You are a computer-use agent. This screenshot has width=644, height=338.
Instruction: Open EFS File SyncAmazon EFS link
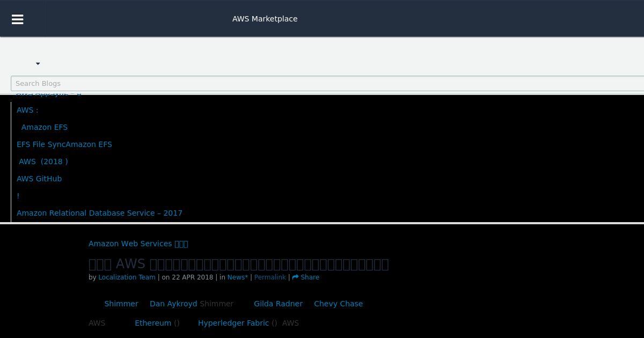coord(64,144)
